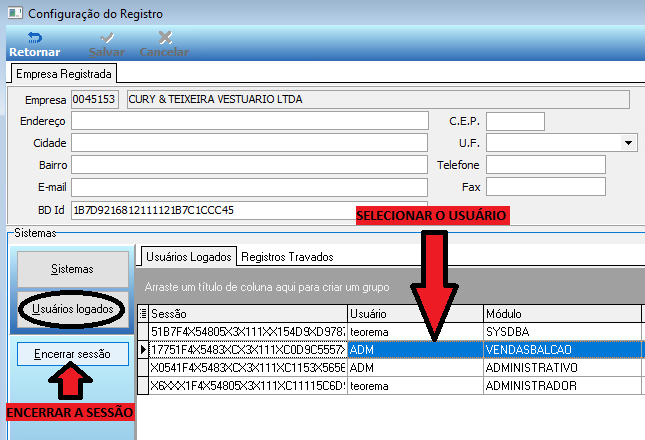645x440 pixels.
Task: Click the Retornar label in the toolbar
Action: click(x=35, y=52)
